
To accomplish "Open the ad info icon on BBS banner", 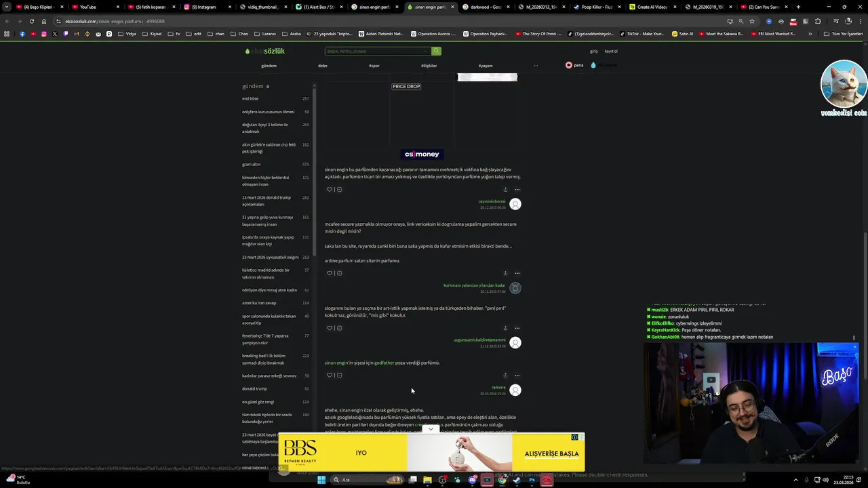I will click(x=574, y=437).
